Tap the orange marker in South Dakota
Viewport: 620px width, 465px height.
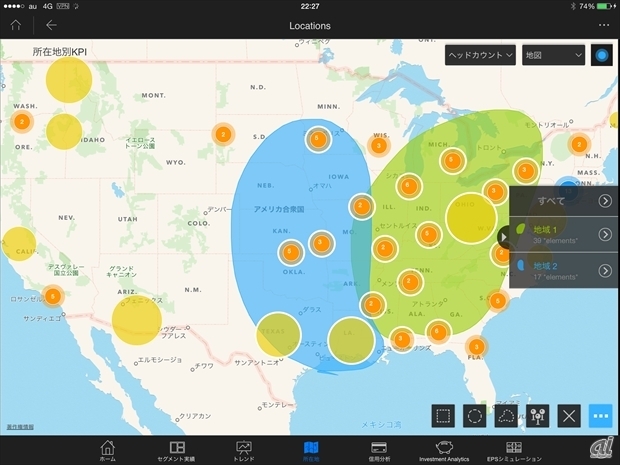click(x=223, y=134)
